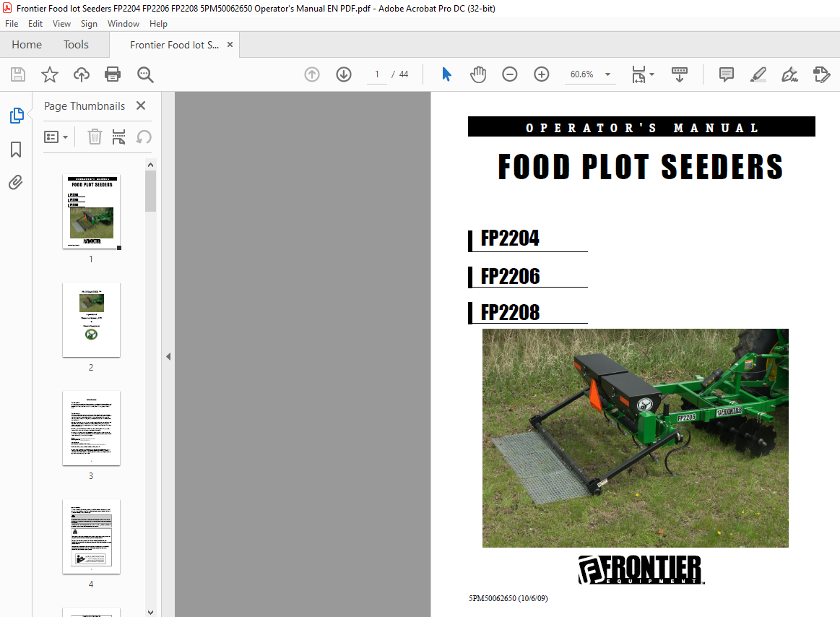The height and width of the screenshot is (617, 840).
Task: Go to the previous page
Action: (312, 74)
